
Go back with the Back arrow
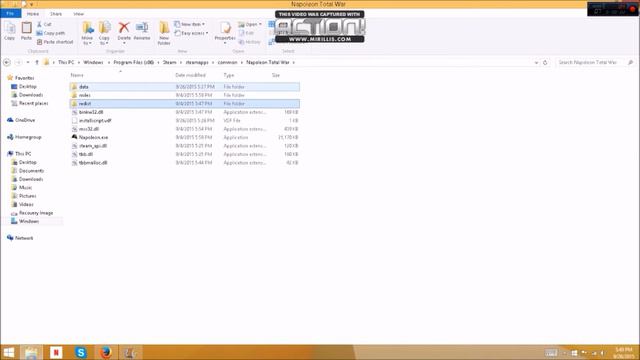coord(7,62)
